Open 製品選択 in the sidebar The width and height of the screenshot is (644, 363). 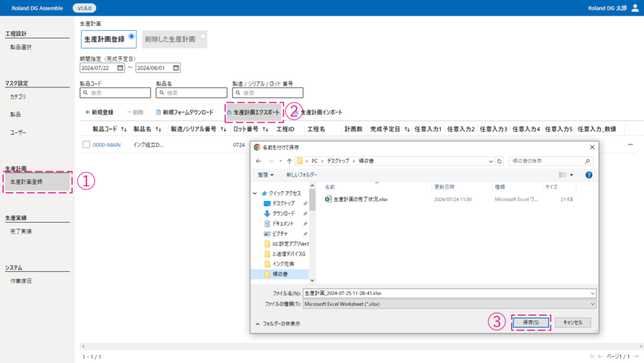[21, 47]
